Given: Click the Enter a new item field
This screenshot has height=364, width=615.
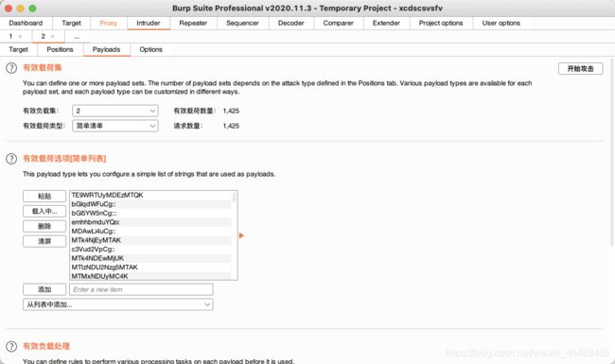Looking at the screenshot, I should click(141, 289).
